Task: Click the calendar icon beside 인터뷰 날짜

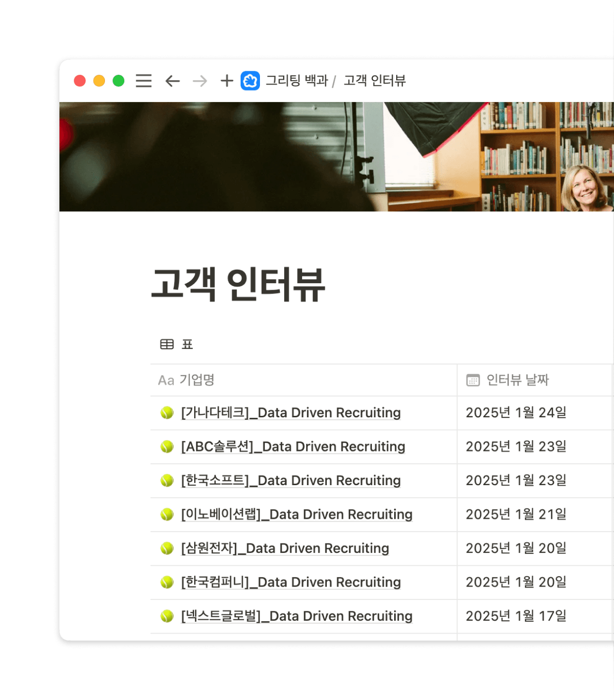Action: pyautogui.click(x=472, y=380)
